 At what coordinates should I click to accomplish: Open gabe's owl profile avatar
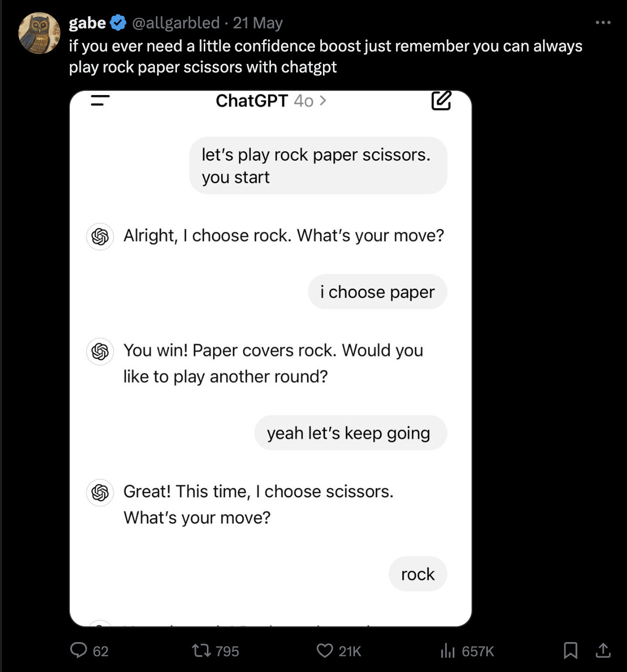pos(39,33)
